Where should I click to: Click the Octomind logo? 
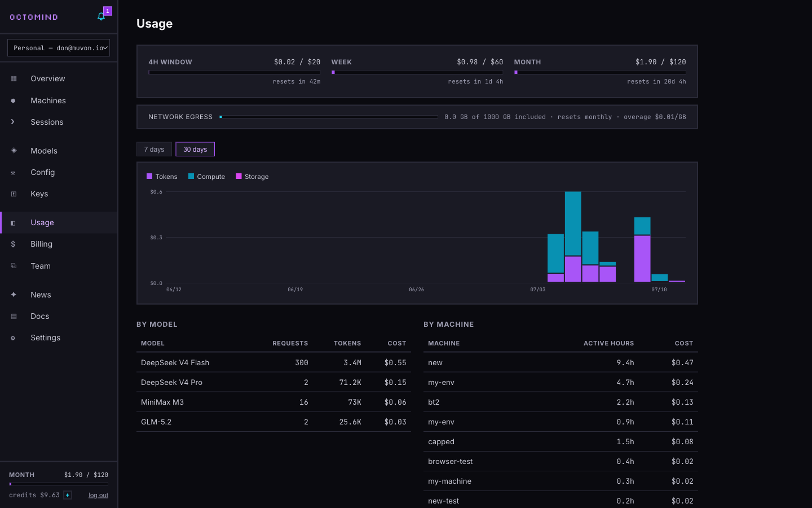coord(34,17)
